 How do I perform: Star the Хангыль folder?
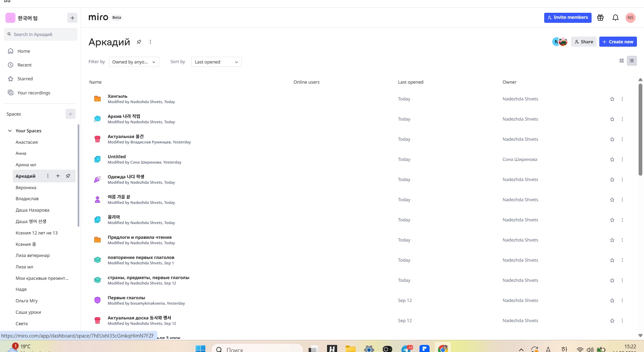612,99
